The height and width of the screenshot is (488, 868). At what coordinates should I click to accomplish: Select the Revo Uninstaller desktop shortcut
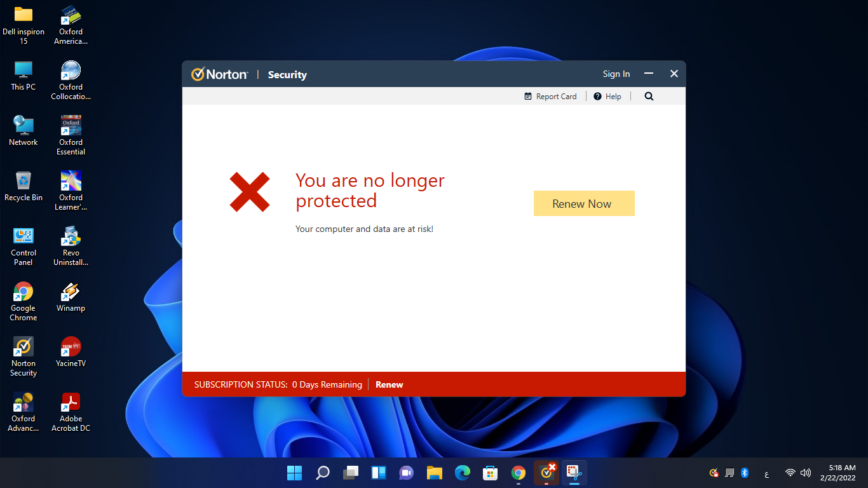71,247
